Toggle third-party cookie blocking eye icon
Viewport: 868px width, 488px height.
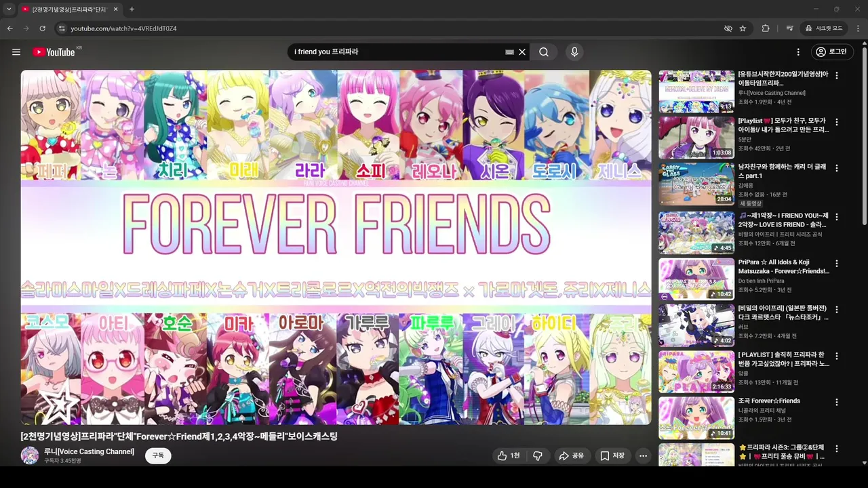pyautogui.click(x=728, y=28)
